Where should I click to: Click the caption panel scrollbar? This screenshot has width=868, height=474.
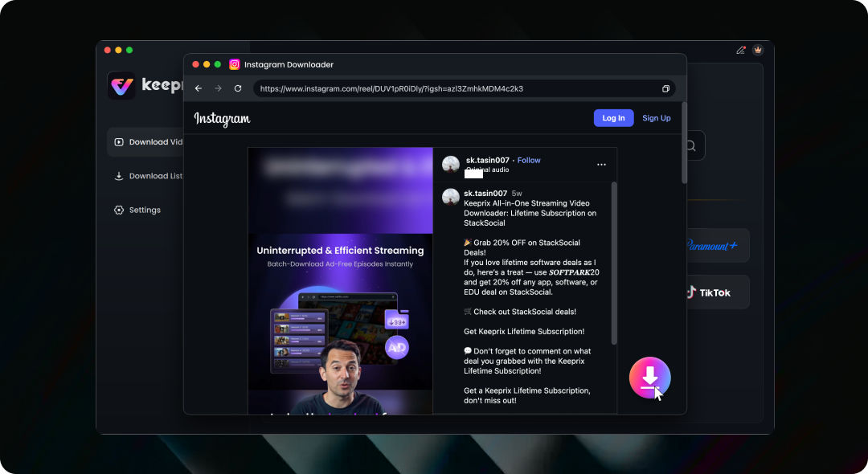point(613,264)
